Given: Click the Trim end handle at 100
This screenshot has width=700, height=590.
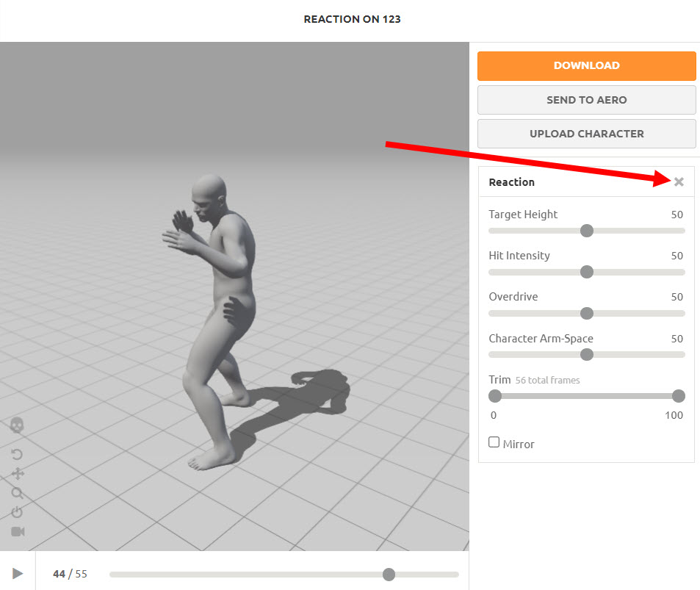Looking at the screenshot, I should [678, 396].
